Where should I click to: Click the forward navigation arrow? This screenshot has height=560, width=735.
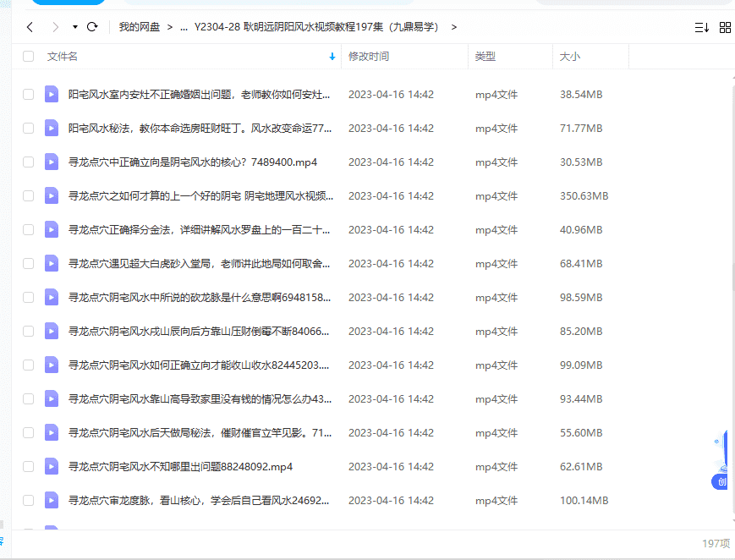[56, 27]
